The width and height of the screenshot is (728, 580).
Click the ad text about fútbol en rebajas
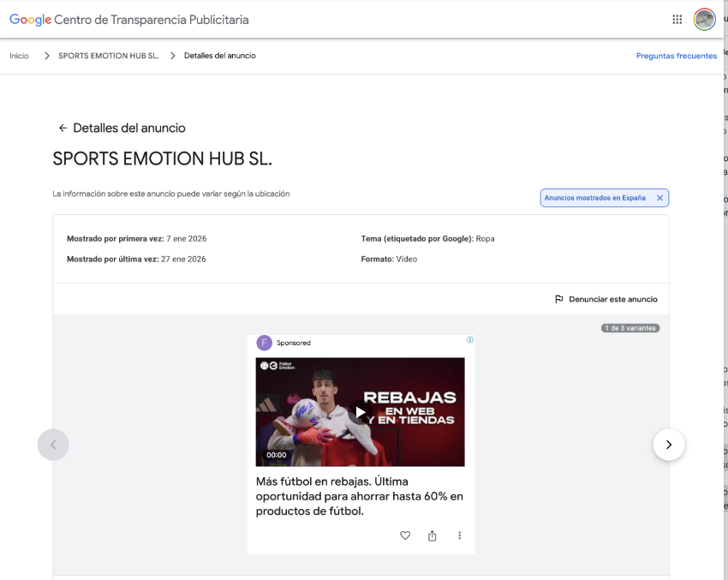tap(360, 496)
